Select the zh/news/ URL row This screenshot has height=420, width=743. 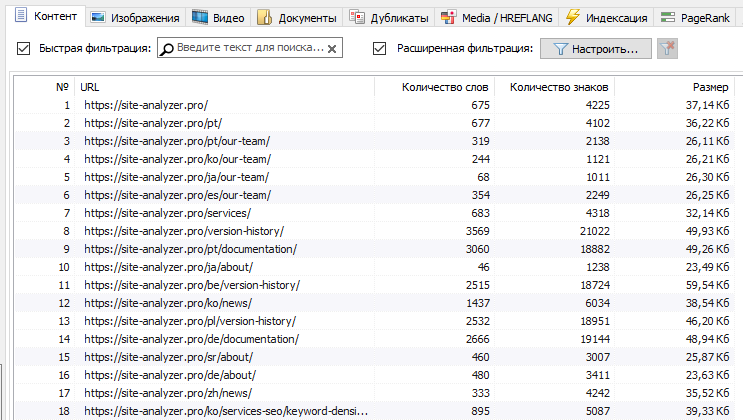[x=374, y=393]
